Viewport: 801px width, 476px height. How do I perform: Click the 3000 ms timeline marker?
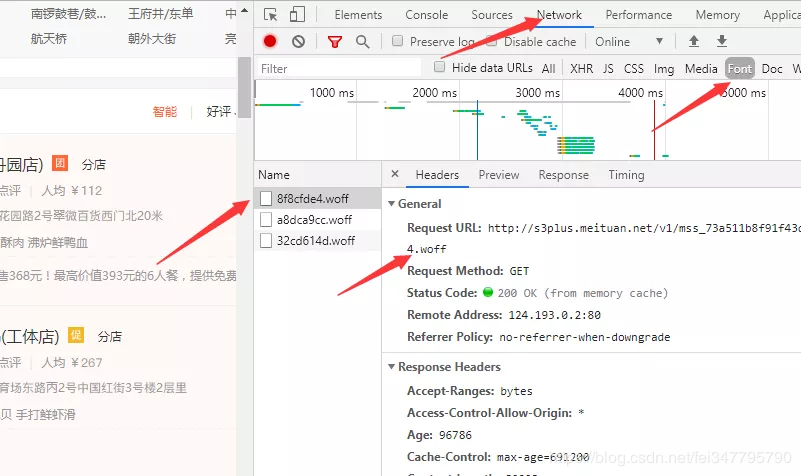(537, 92)
